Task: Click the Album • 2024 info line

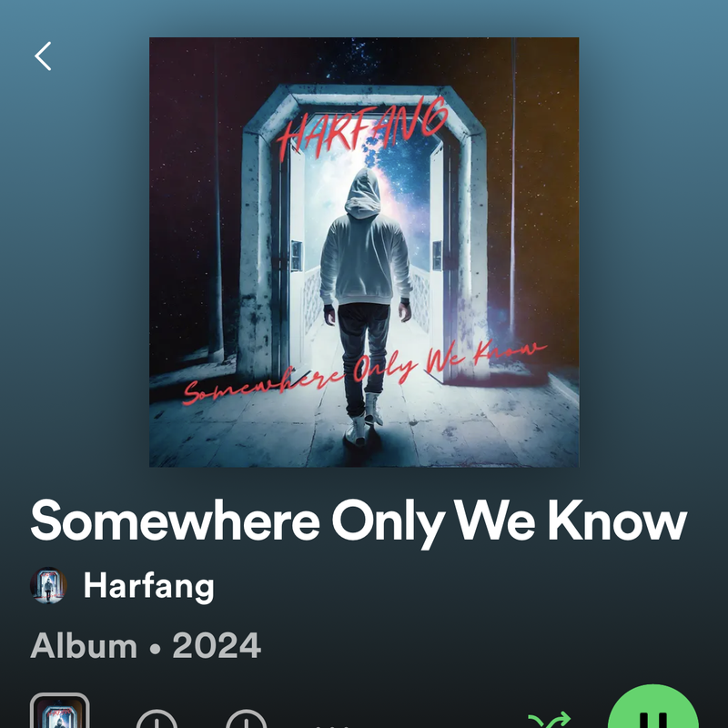Action: pos(146,645)
